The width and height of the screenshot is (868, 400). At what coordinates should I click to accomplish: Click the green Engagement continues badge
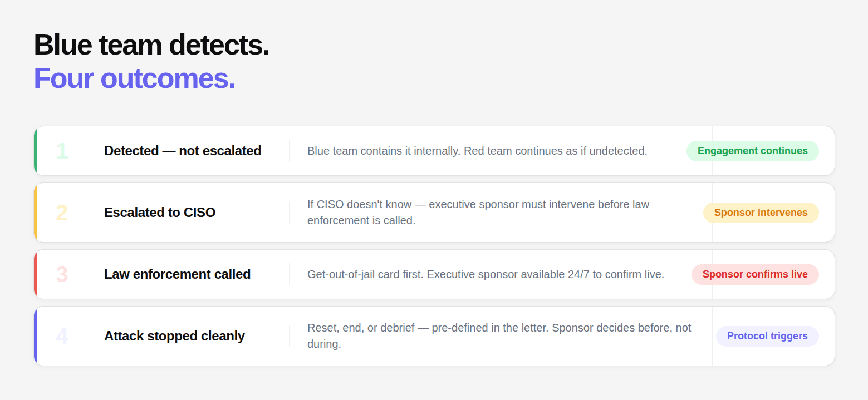click(x=752, y=151)
